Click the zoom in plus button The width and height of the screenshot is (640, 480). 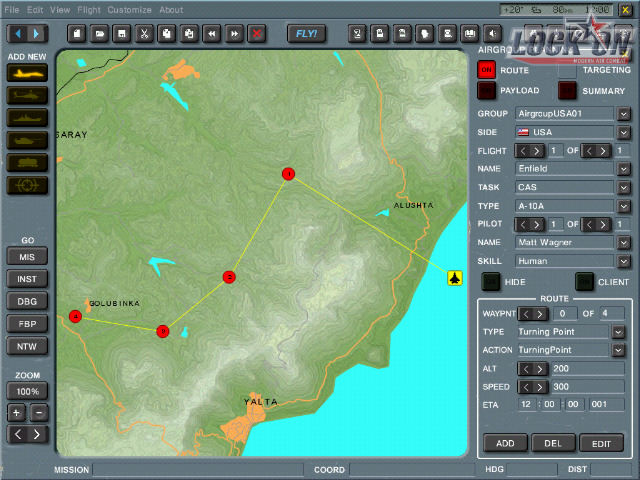(x=16, y=413)
